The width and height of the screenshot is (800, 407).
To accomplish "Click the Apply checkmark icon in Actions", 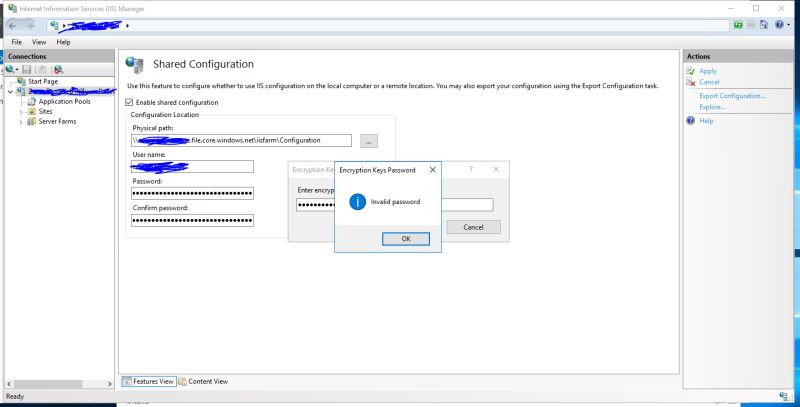I will [x=690, y=71].
